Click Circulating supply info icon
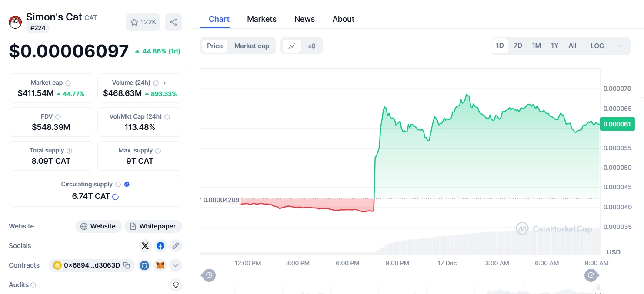Image resolution: width=644 pixels, height=294 pixels. (118, 185)
